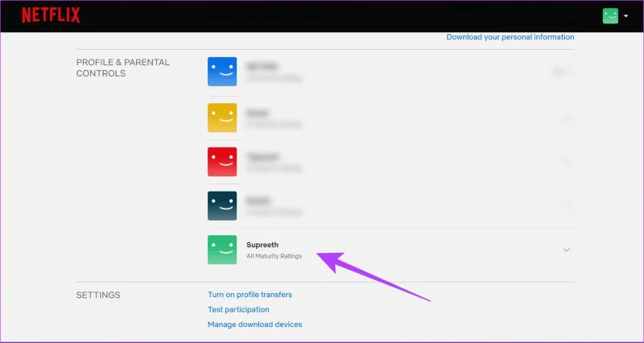Select the green Supreeth profile avatar

pos(222,250)
